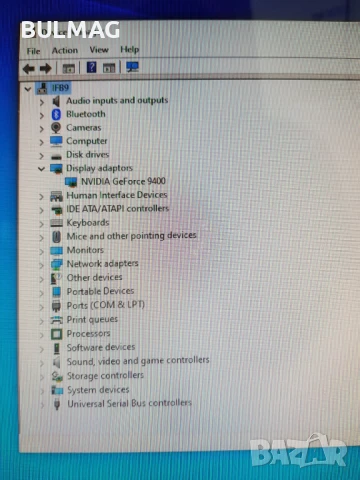This screenshot has height=480, width=360.
Task: Select the Monitors label
Action: 85,250
